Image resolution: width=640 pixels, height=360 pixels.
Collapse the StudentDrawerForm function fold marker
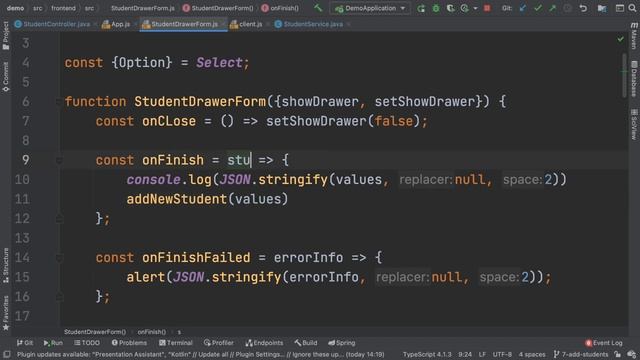pos(59,102)
